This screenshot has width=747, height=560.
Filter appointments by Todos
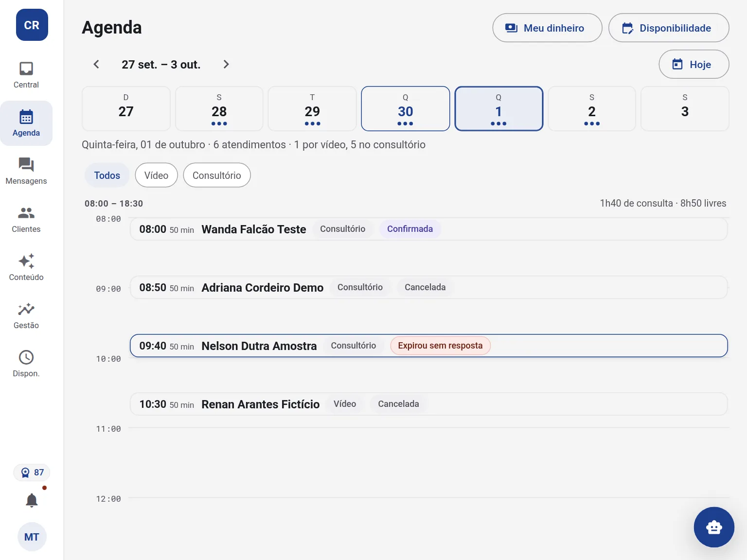coord(107,175)
